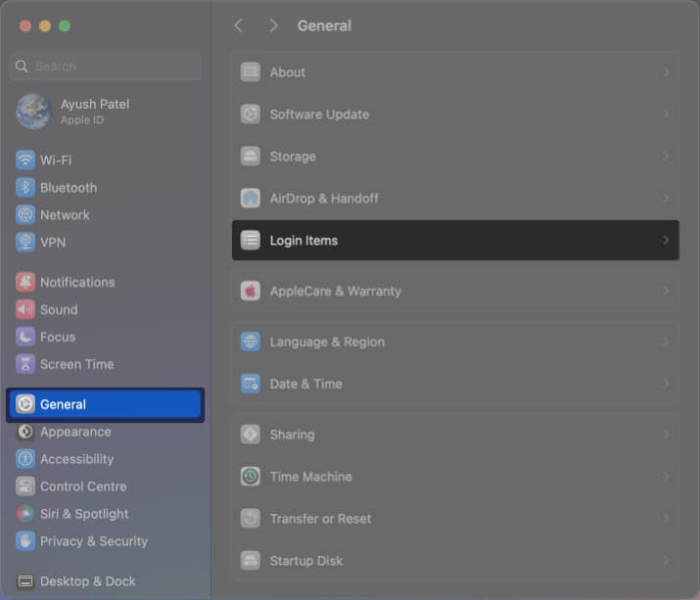The width and height of the screenshot is (700, 600).
Task: Click the Login Items chevron arrow
Action: (666, 240)
